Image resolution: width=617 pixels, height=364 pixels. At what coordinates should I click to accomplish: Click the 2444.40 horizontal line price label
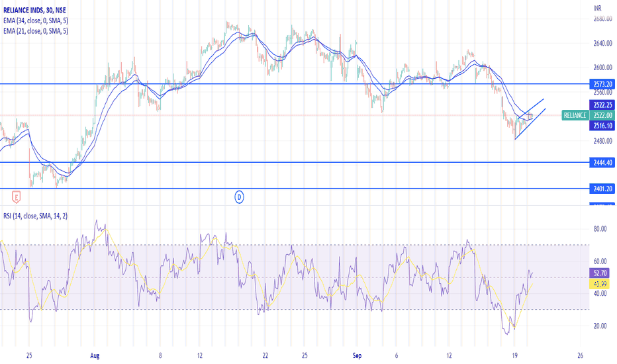pyautogui.click(x=602, y=163)
